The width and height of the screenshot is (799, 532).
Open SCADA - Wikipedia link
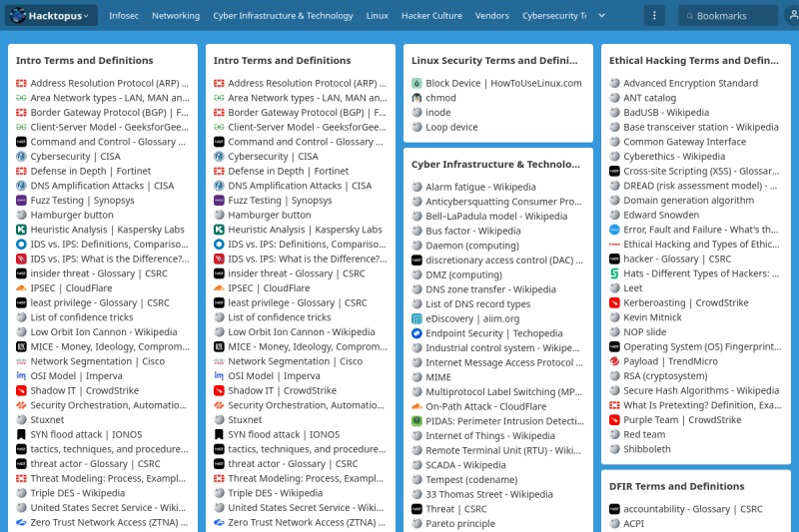coord(465,465)
